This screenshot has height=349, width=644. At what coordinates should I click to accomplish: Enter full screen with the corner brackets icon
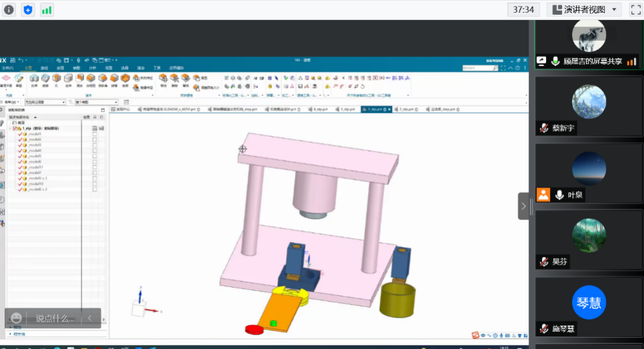tap(635, 9)
